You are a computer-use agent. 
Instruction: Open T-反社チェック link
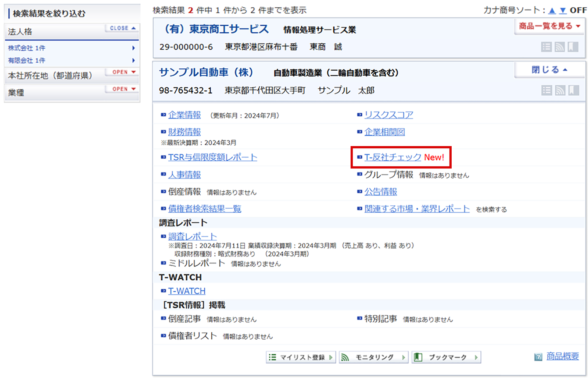(393, 157)
